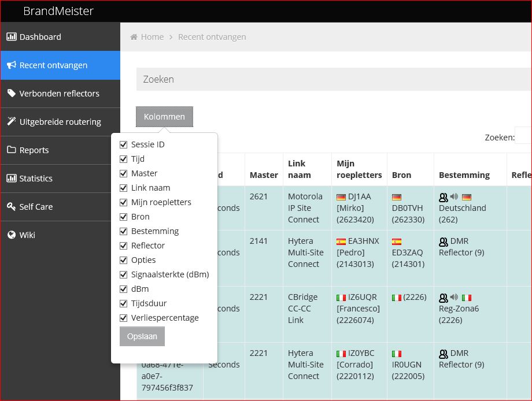The height and width of the screenshot is (401, 532).
Task: Select Recent ontvangen in sidebar
Action: [x=60, y=65]
